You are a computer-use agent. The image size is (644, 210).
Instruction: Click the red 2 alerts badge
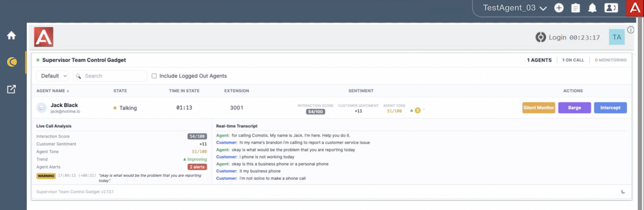pos(197,167)
